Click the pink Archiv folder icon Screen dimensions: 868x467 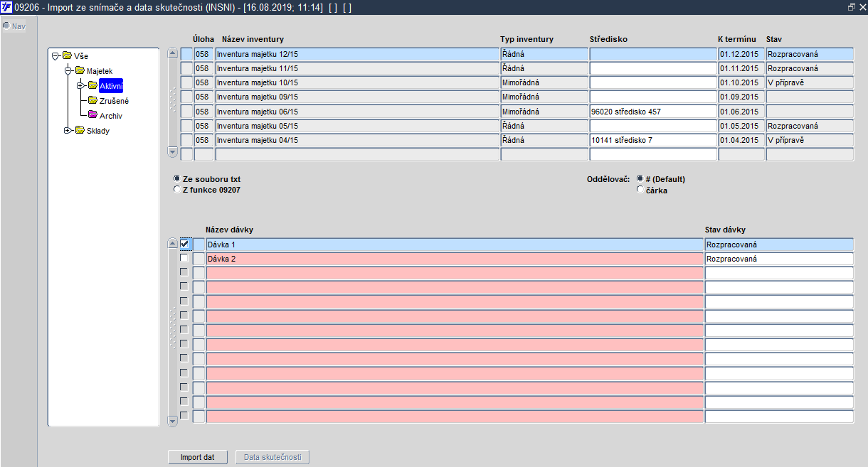tap(92, 115)
